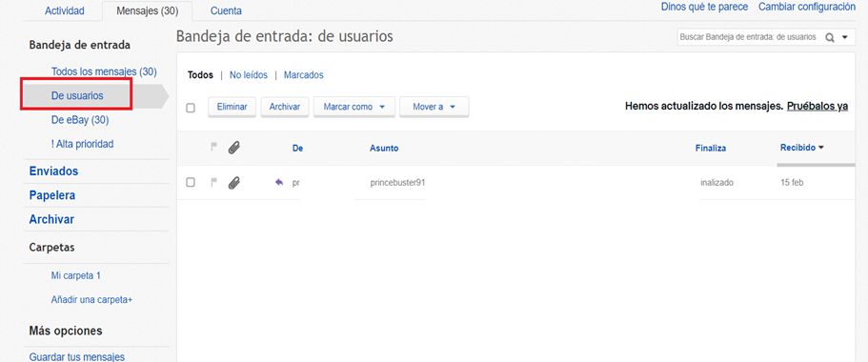Open the Archivar sidebar folder
Viewport: 868px width, 362px height.
click(x=51, y=219)
